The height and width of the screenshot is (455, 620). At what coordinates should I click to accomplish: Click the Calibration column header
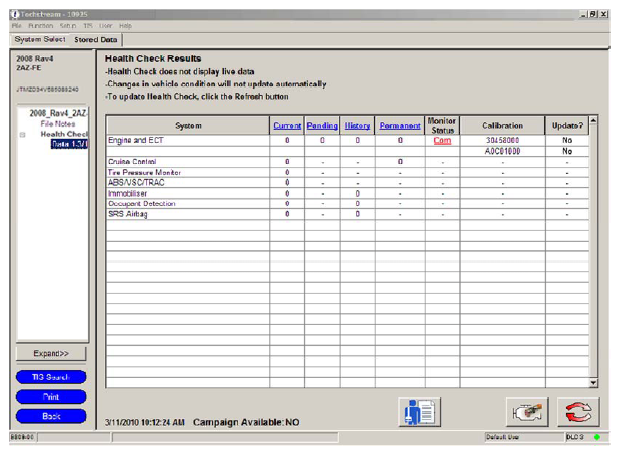[503, 126]
